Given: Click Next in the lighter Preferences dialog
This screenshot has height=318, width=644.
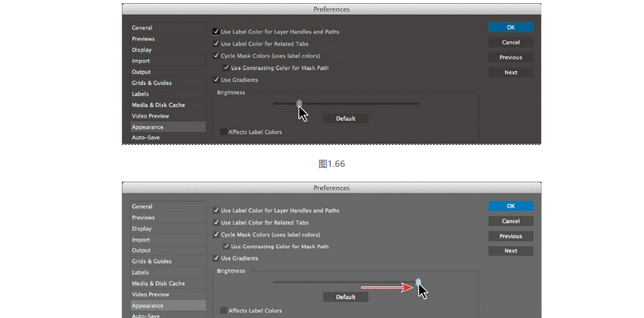Looking at the screenshot, I should tap(511, 251).
